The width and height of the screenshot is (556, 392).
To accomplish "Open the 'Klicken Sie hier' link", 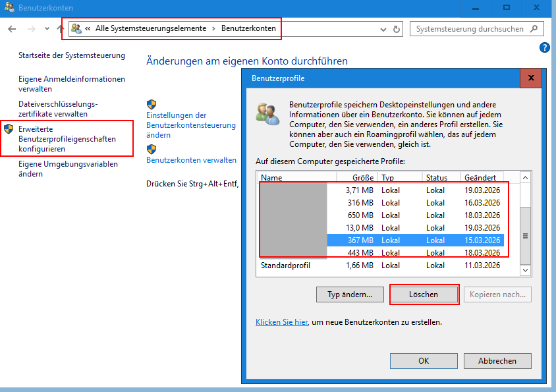I will click(281, 322).
